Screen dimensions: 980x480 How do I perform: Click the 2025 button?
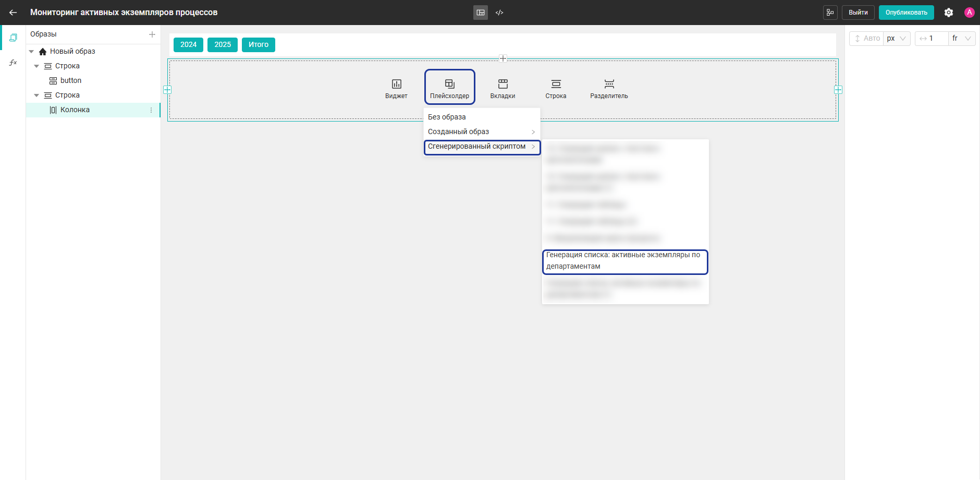coord(223,45)
